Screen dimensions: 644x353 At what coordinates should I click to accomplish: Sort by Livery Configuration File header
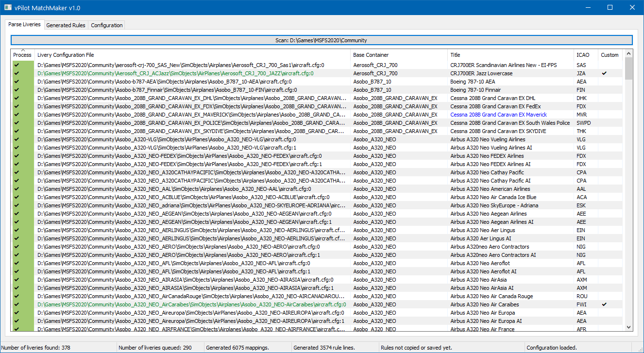point(192,55)
